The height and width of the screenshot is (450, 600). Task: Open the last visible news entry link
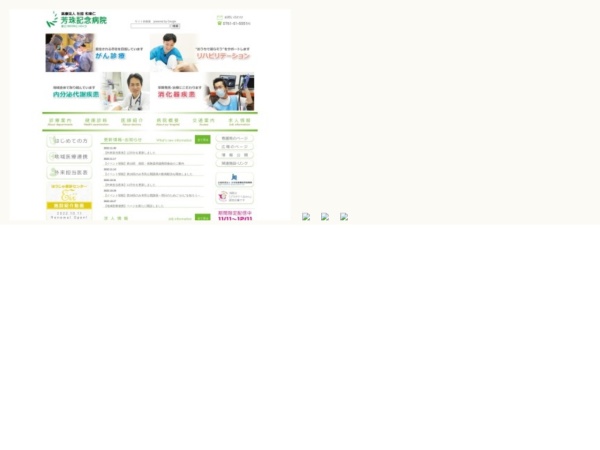click(134, 206)
